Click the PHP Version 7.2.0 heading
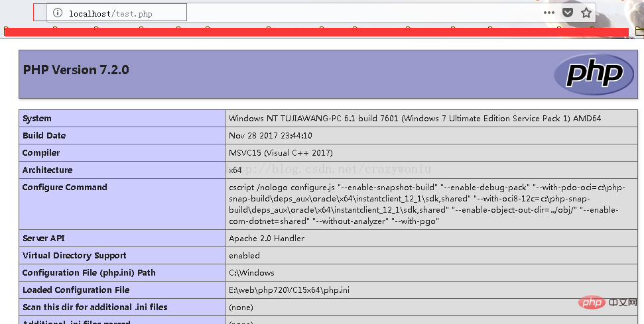 pyautogui.click(x=76, y=70)
